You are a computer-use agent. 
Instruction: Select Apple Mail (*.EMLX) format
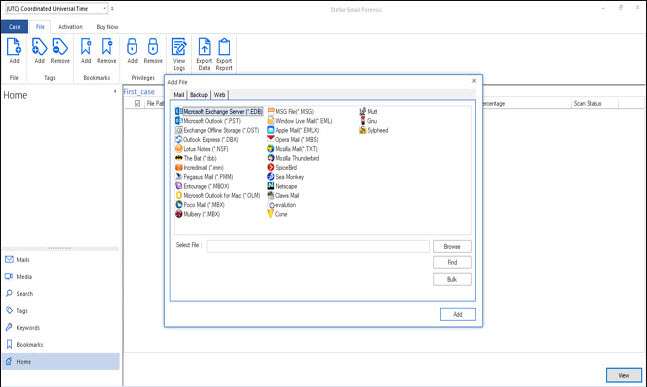click(x=293, y=130)
